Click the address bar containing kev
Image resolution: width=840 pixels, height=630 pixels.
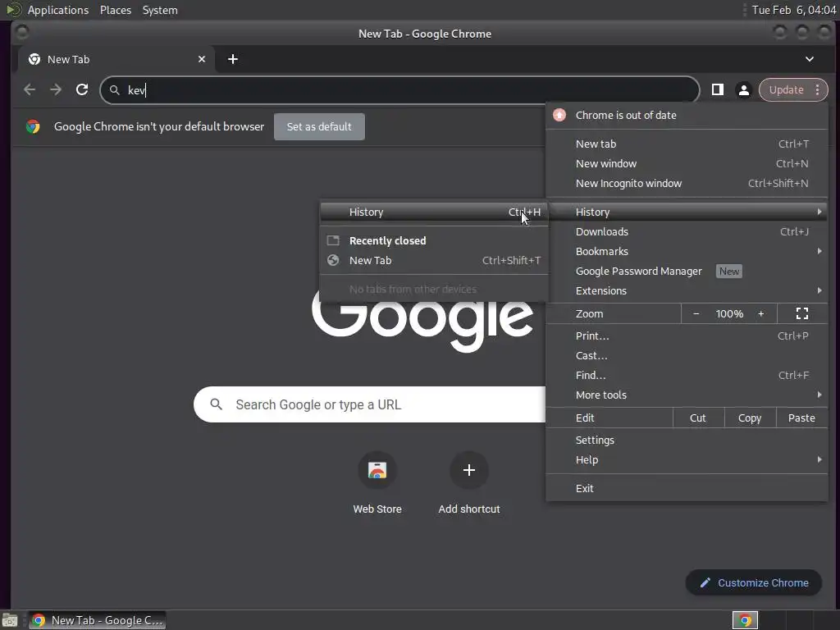[x=399, y=90]
